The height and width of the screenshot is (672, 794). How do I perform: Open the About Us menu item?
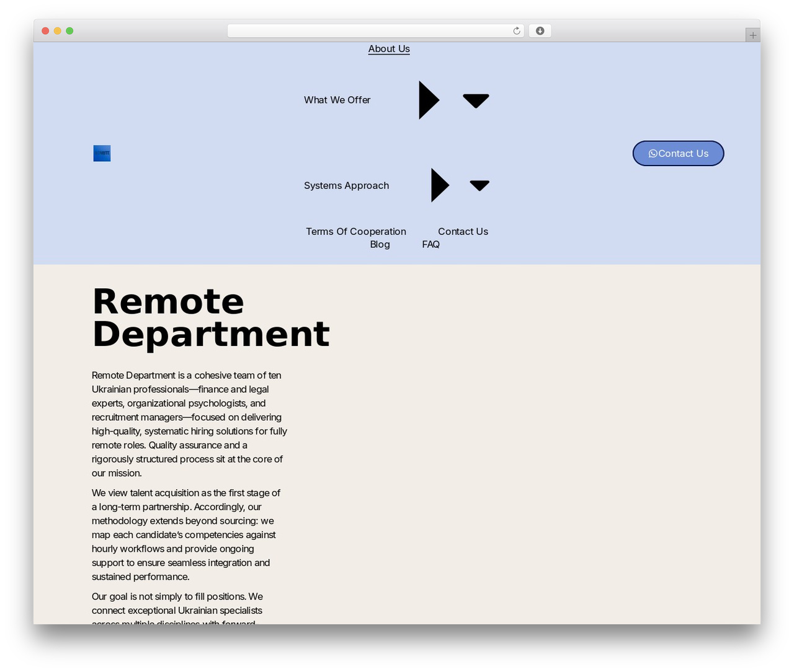[389, 49]
